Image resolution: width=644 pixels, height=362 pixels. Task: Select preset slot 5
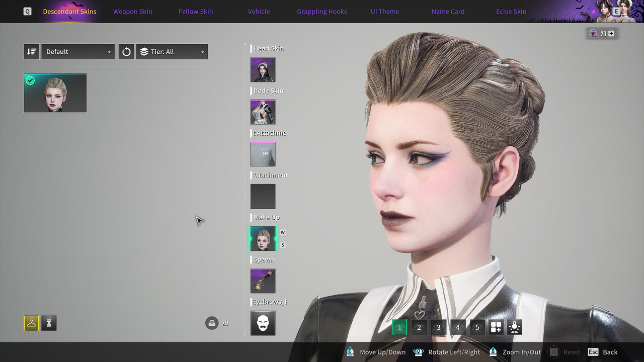pos(477,327)
